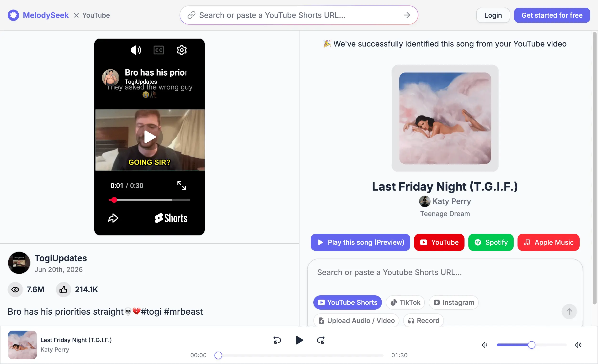Submit search with the arrow icon
Screen dimensions: 598x364
click(407, 15)
